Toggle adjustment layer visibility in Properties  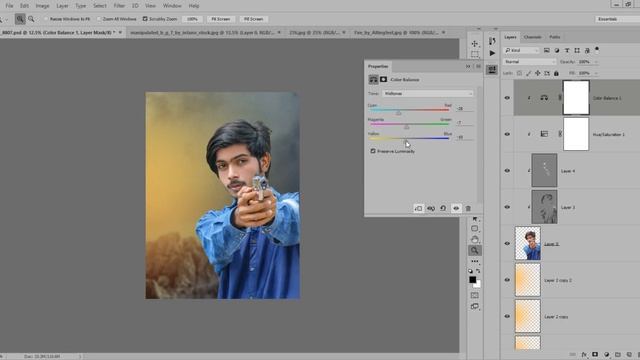click(x=456, y=208)
